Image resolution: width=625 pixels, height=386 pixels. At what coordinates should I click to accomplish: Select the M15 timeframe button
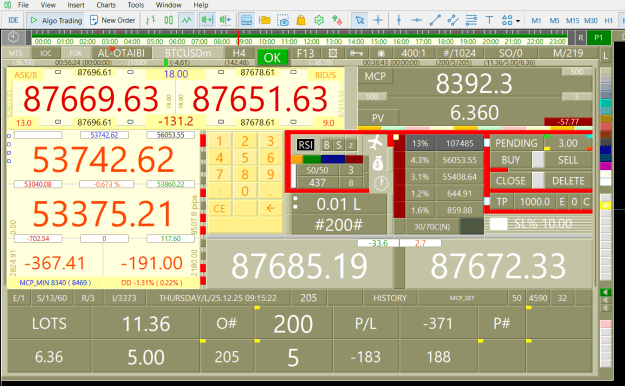[x=572, y=20]
